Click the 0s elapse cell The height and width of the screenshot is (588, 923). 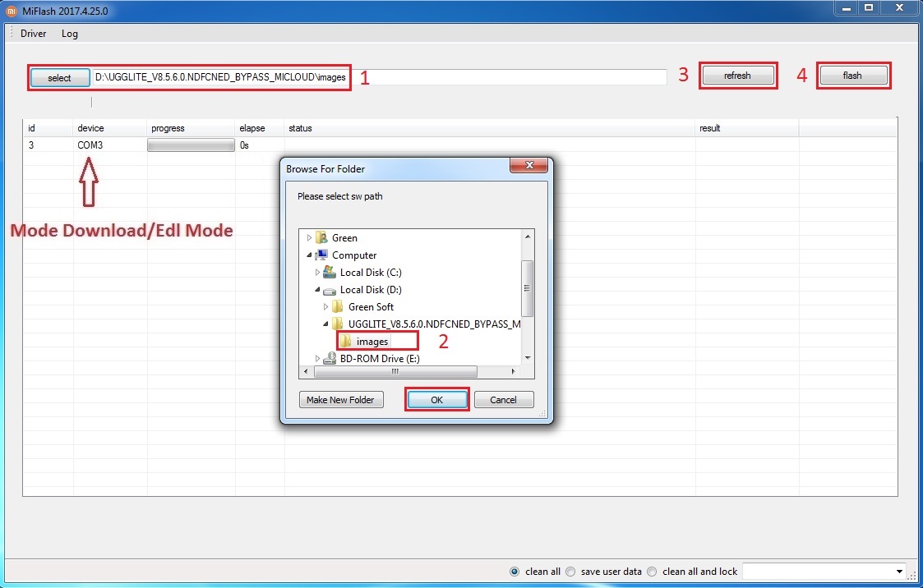point(244,145)
